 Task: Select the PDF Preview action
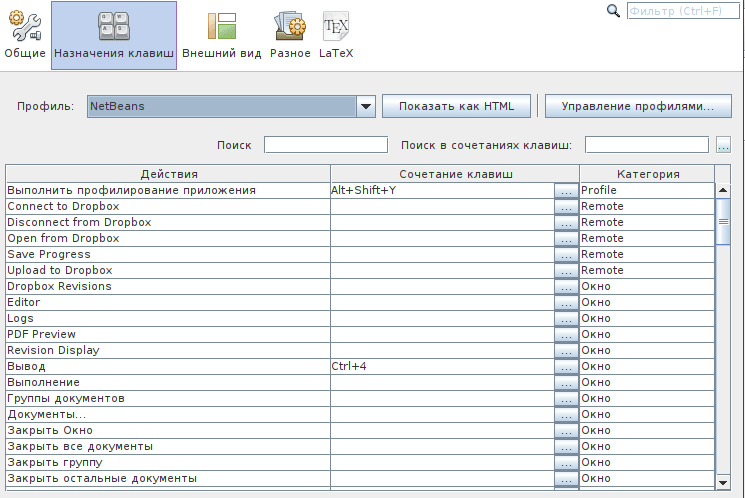(168, 334)
